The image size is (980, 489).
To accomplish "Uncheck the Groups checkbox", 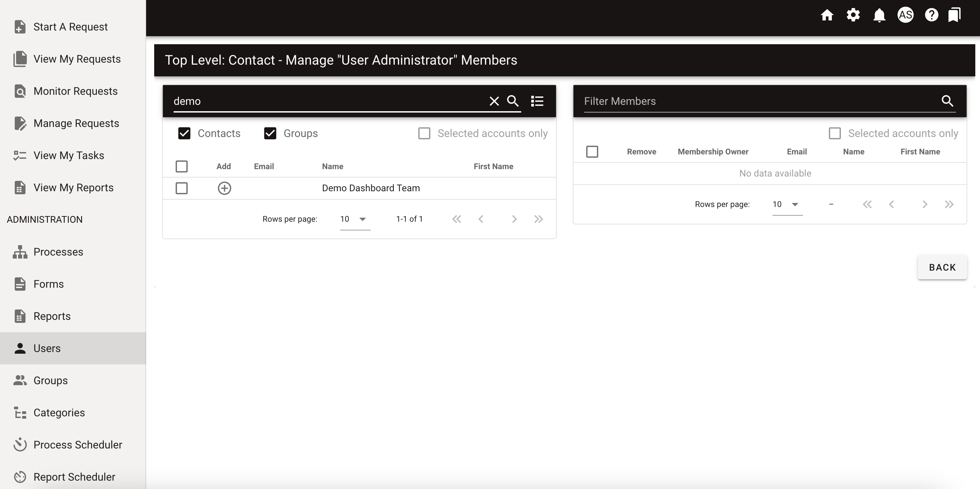I will (x=270, y=133).
